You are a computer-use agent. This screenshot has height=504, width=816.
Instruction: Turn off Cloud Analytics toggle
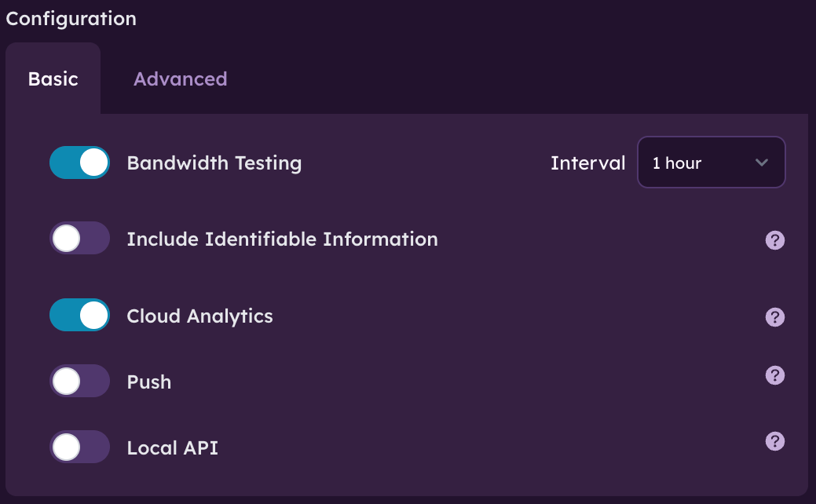pyautogui.click(x=79, y=316)
